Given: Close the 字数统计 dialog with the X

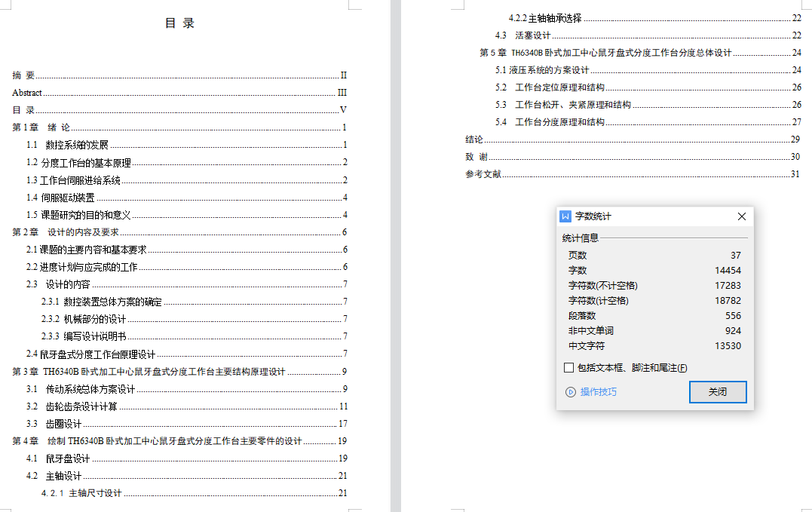Looking at the screenshot, I should tap(742, 216).
